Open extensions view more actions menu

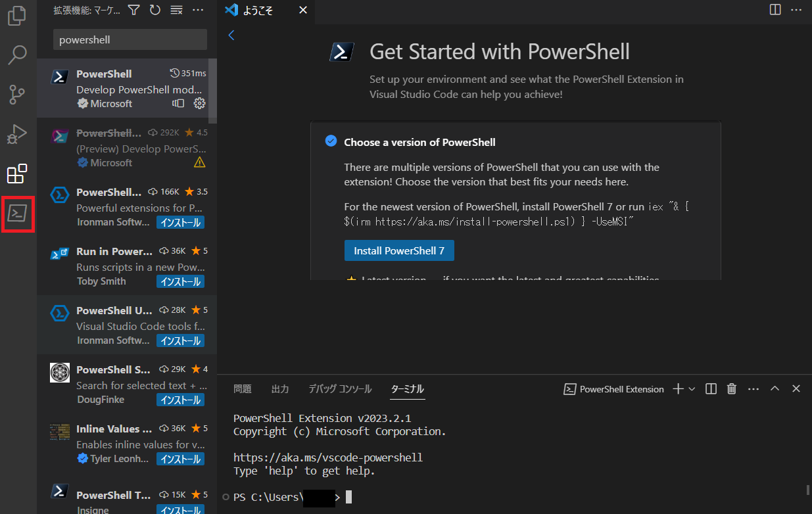coord(198,10)
